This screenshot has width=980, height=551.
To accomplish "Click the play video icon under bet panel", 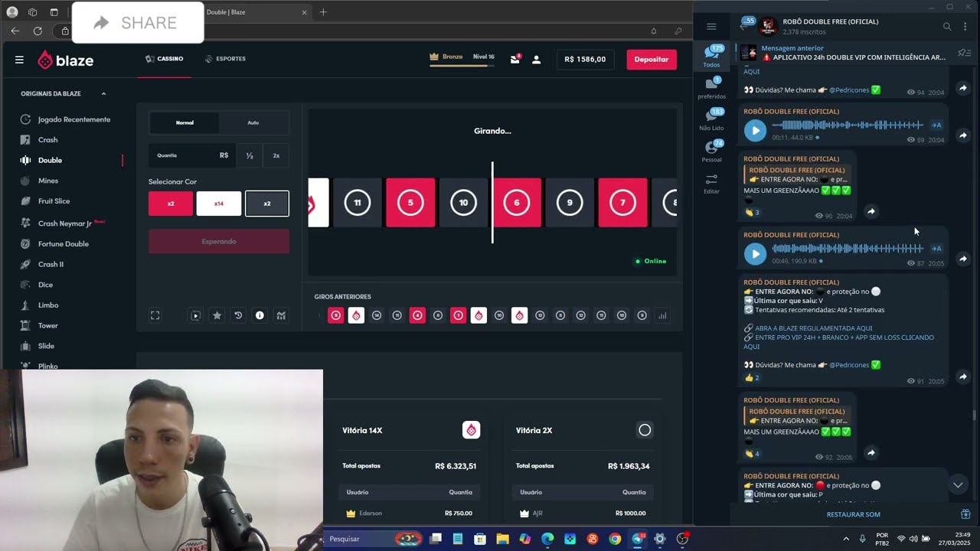I will 195,315.
